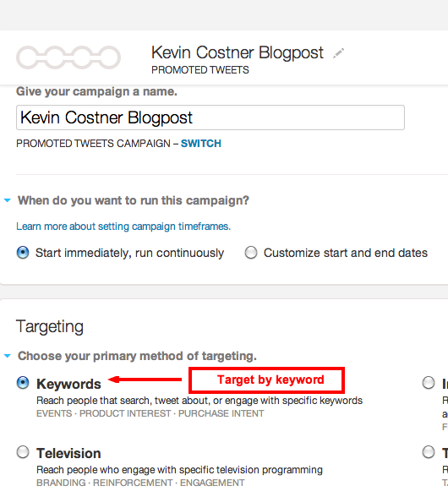Screen dimensions: 448x497
Task: Click the Targeting section heading
Action: pyautogui.click(x=50, y=326)
